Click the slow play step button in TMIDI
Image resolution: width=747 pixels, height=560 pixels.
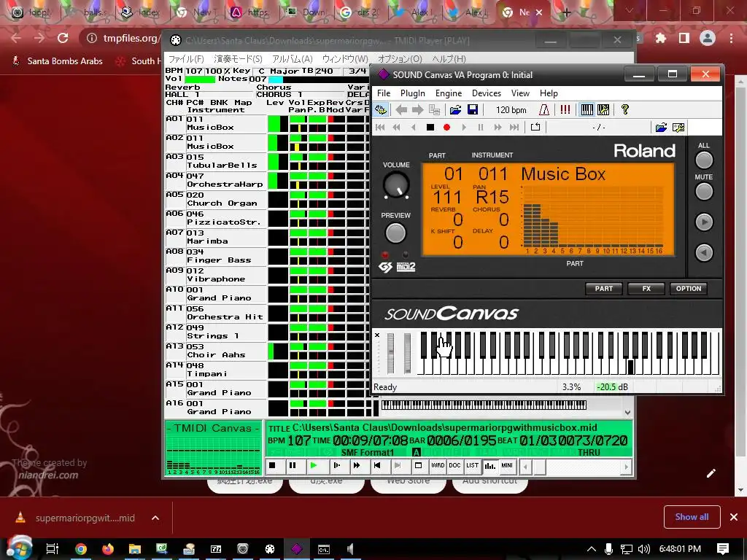pyautogui.click(x=336, y=465)
